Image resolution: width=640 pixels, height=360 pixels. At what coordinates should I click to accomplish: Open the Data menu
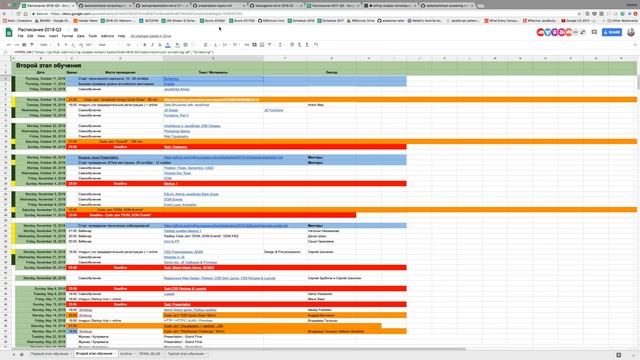(x=80, y=36)
